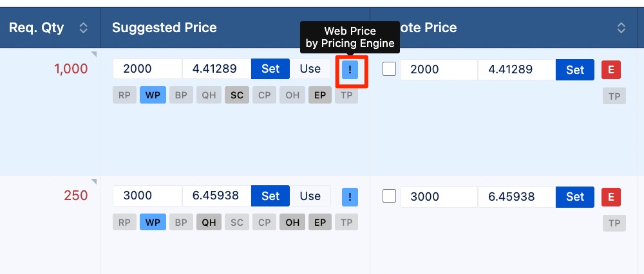This screenshot has width=644, height=274.
Task: Select TP tag under the first quote price
Action: (614, 96)
